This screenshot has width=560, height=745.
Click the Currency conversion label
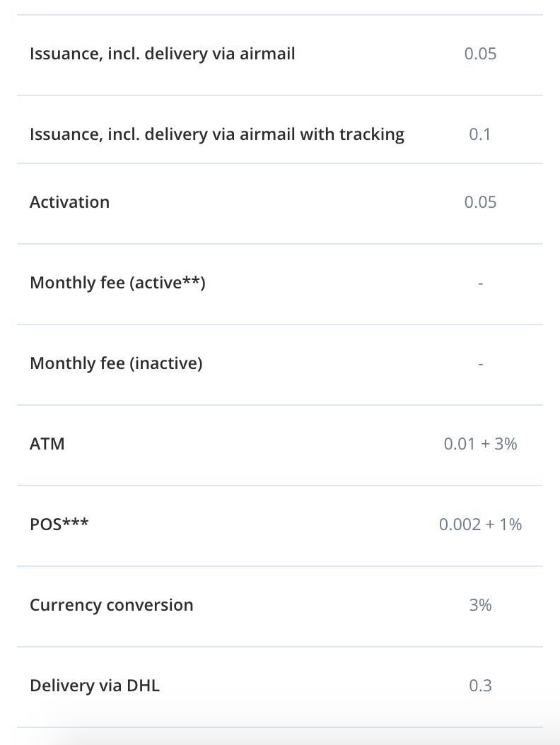[111, 605]
